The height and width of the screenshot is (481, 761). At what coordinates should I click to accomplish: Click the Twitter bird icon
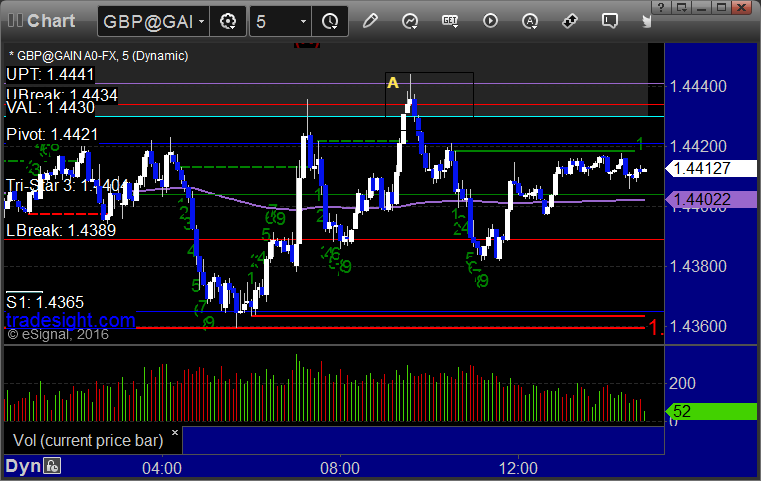tap(646, 21)
